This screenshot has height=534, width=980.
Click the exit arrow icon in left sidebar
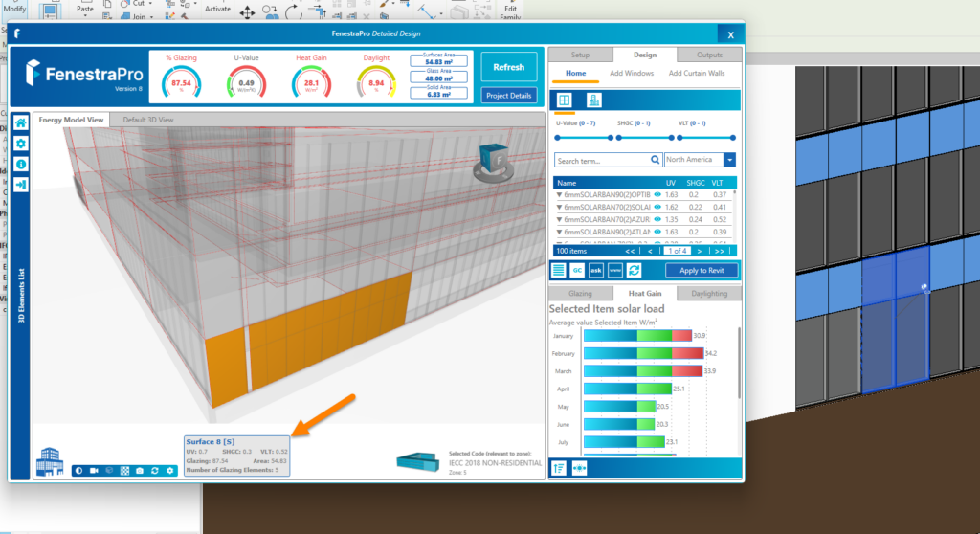click(21, 185)
